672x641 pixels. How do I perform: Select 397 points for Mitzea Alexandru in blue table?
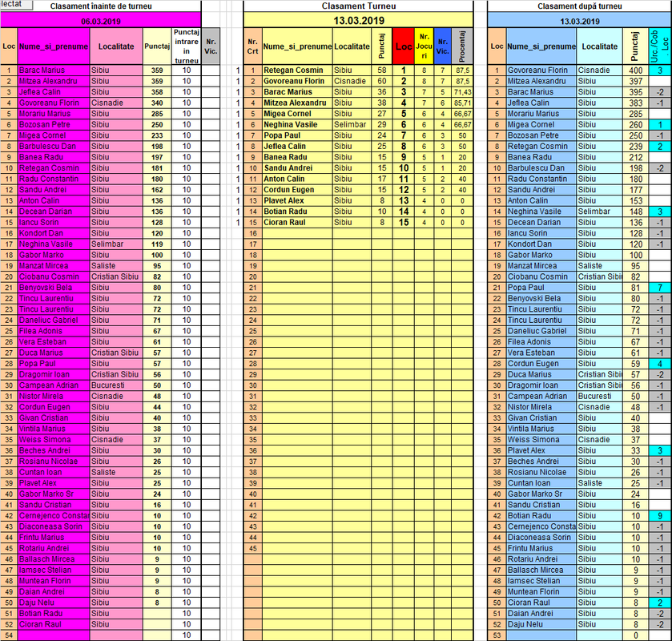pos(636,81)
